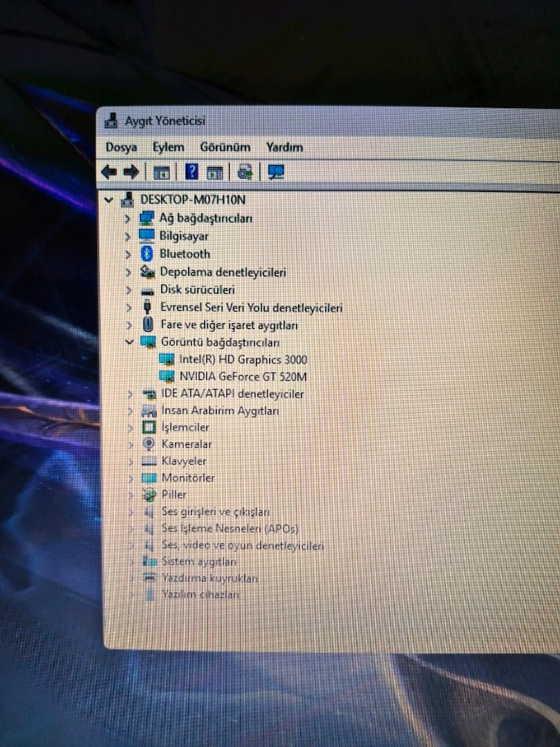Expand Depolama denetleyicileri category
560x747 pixels.
point(128,273)
